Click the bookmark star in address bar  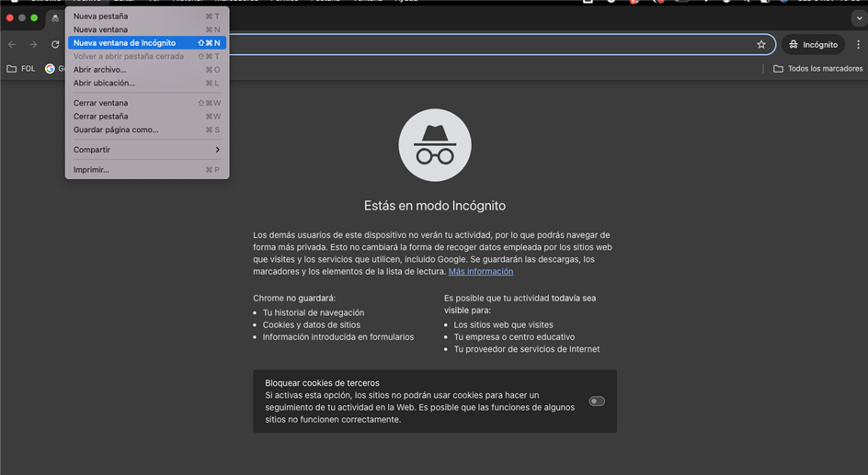pos(760,44)
